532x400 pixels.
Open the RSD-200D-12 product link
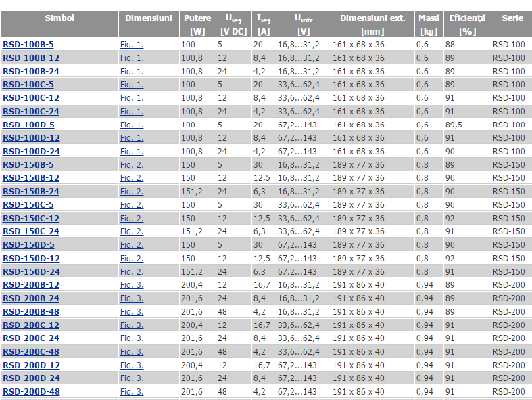point(31,365)
